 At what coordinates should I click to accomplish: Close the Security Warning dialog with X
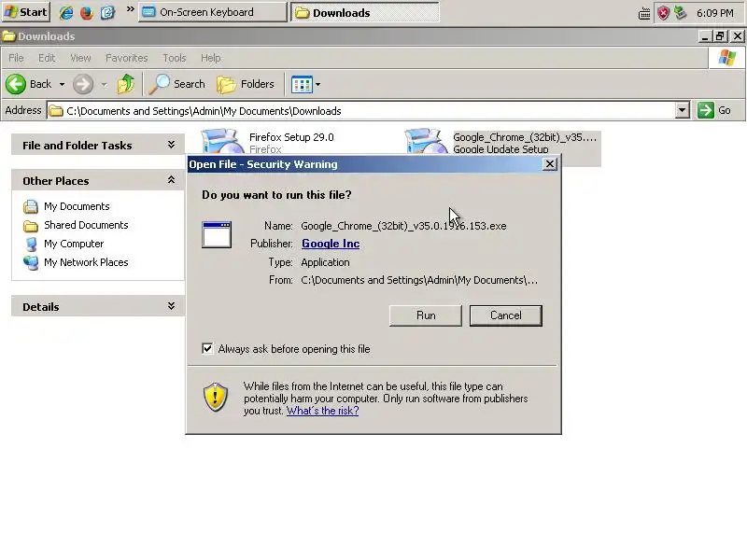550,164
